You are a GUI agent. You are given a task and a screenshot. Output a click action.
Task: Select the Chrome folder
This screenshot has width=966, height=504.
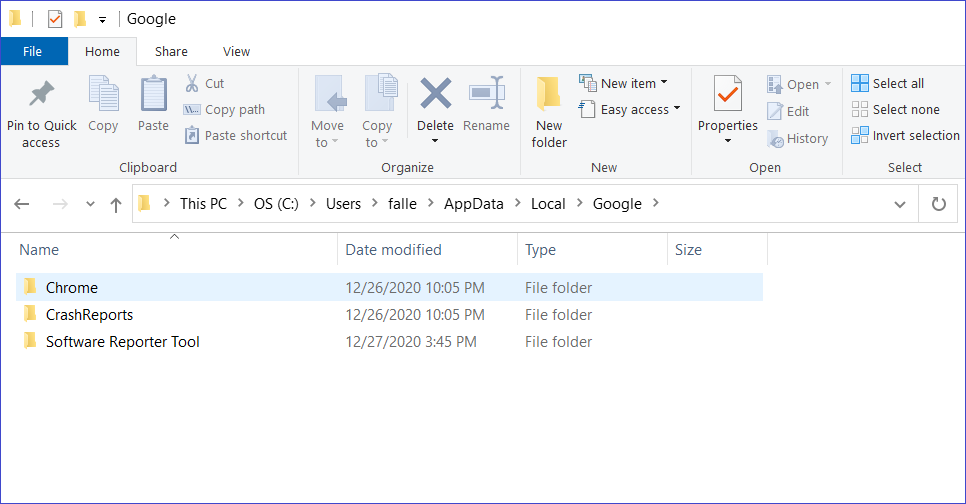pyautogui.click(x=389, y=288)
